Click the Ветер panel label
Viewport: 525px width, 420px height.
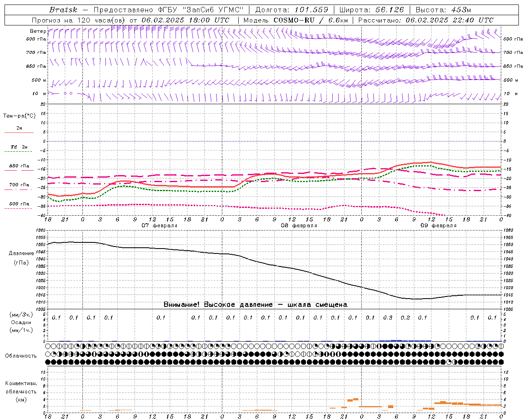[x=38, y=31]
